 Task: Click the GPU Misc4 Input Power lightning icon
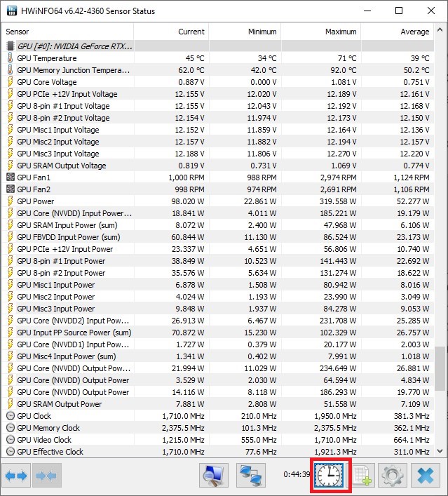click(10, 356)
